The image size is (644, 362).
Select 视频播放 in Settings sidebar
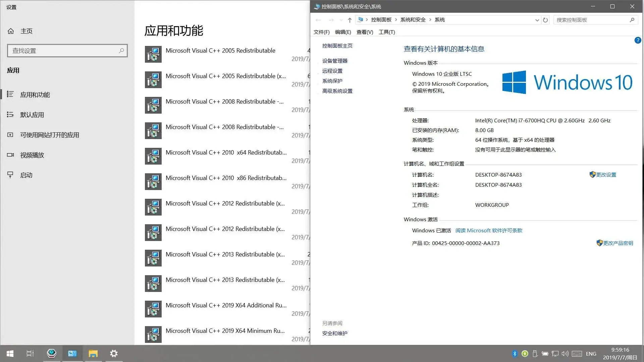pos(32,155)
